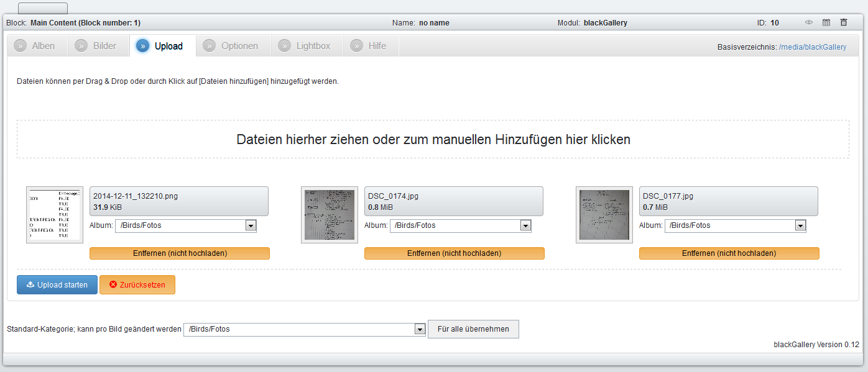The width and height of the screenshot is (868, 372).
Task: Click Zurücksetzen to reset uploads
Action: coord(137,285)
